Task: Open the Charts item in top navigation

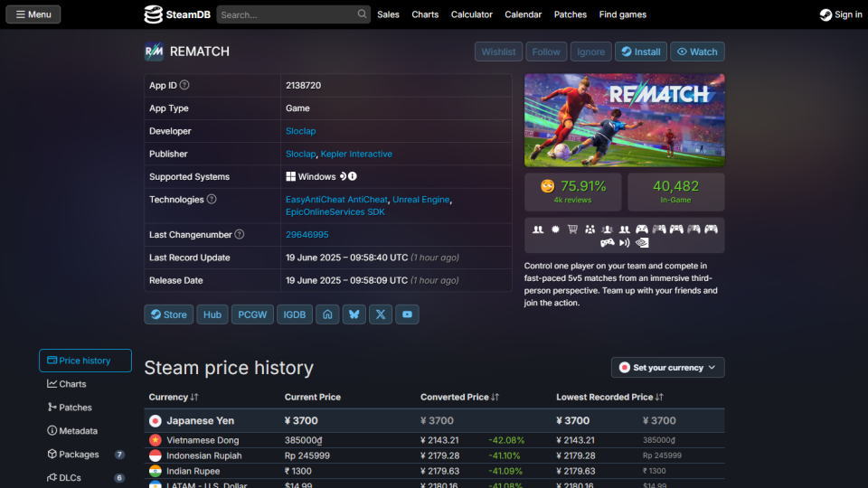Action: point(425,14)
